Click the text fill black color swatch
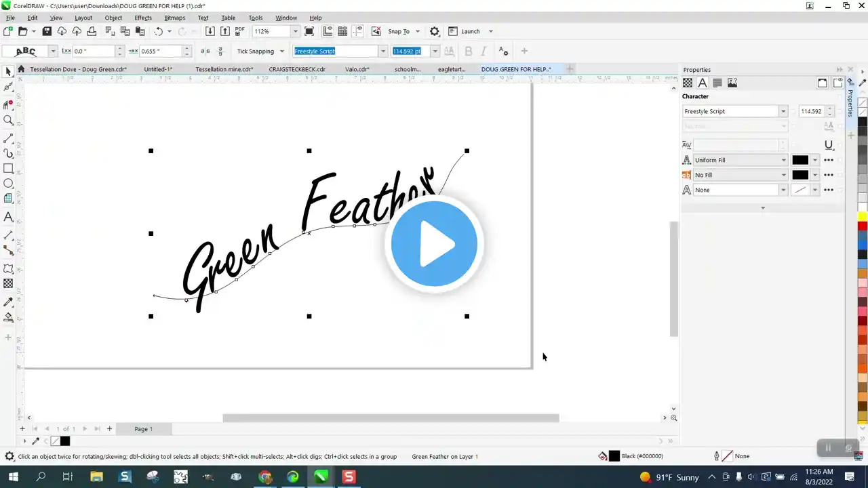 [800, 160]
